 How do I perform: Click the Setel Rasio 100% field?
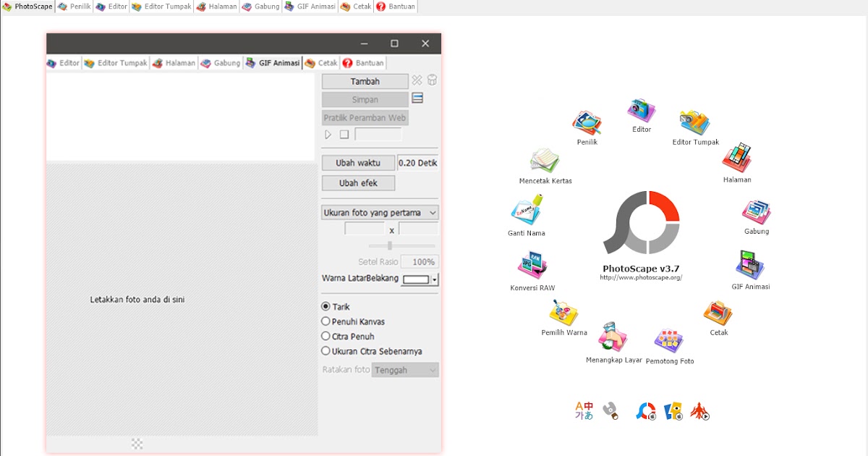pyautogui.click(x=420, y=262)
